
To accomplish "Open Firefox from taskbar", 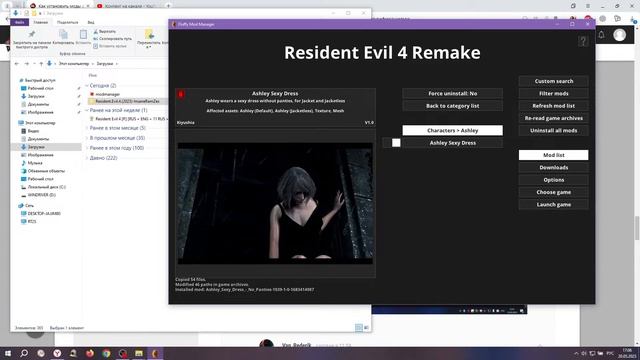I will pos(90,353).
